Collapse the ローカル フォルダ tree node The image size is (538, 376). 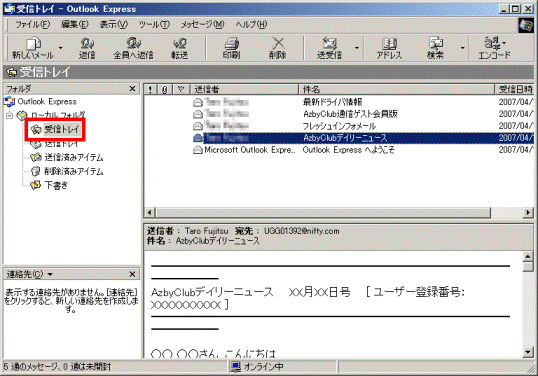pos(10,115)
